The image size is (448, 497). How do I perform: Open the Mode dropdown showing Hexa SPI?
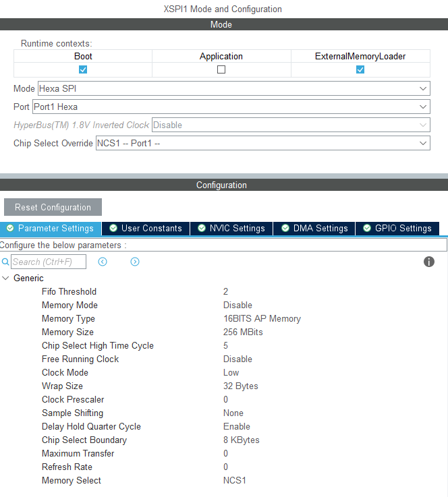(x=234, y=88)
